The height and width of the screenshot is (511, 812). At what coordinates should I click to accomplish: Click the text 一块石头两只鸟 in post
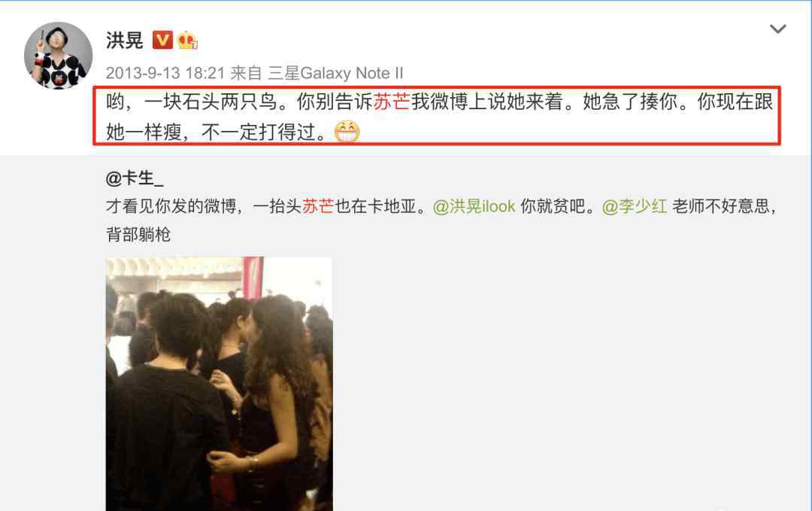click(211, 102)
